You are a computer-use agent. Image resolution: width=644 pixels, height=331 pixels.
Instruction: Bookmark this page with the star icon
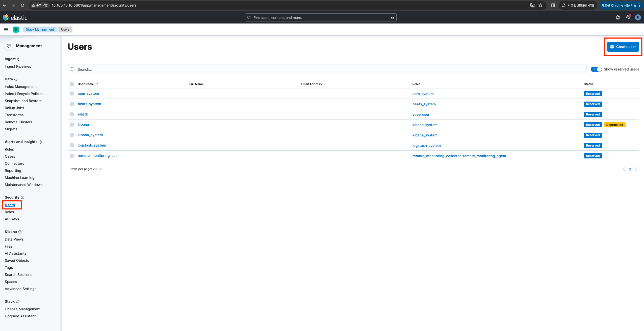click(540, 5)
